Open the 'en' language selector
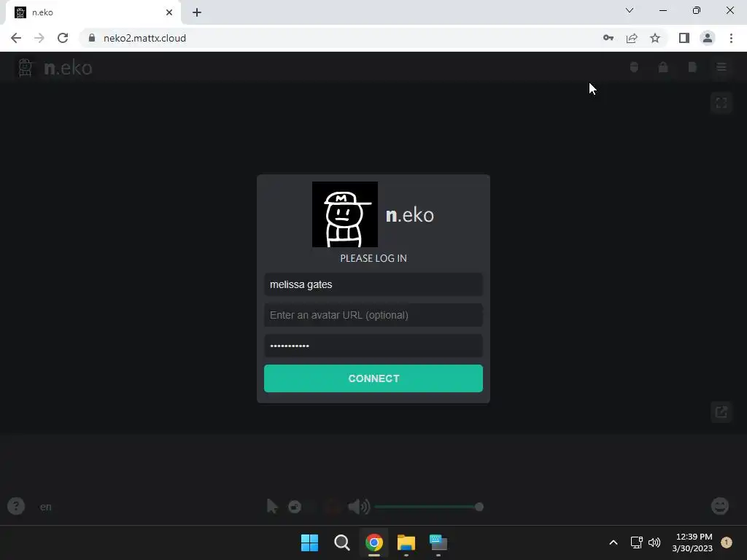 pos(46,507)
